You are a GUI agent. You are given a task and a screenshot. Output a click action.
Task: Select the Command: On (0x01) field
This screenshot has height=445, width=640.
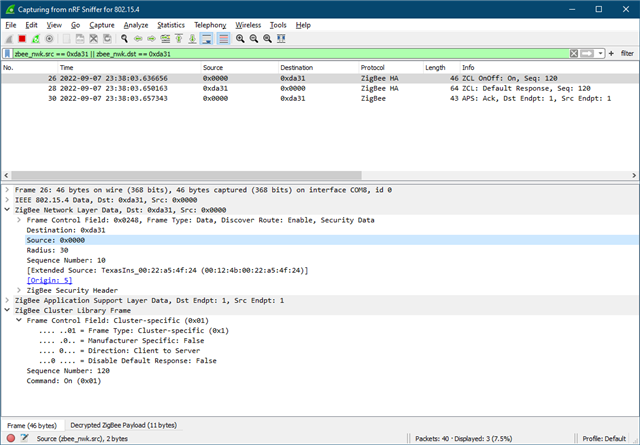[64, 381]
